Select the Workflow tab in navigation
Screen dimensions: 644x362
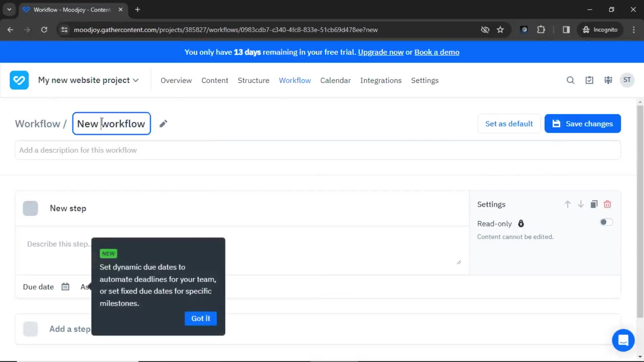point(295,80)
